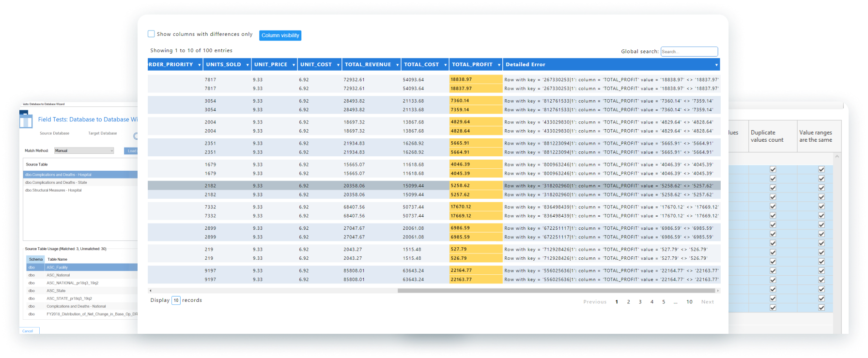The height and width of the screenshot is (358, 868).
Task: Click the UNIT_COST column sort arrow
Action: point(338,65)
